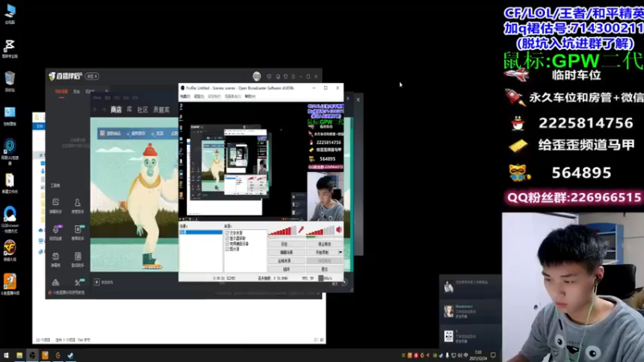
Task: Select the second tab in 直播伴侣 sidebar
Action: pos(76,92)
